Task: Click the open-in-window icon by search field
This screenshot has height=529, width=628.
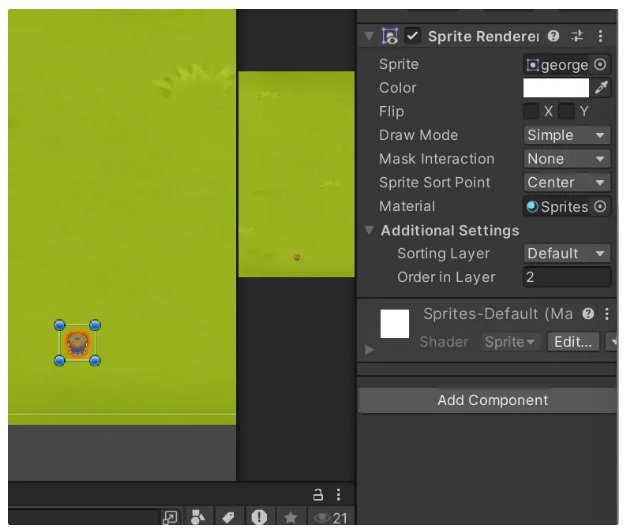Action: tap(170, 517)
